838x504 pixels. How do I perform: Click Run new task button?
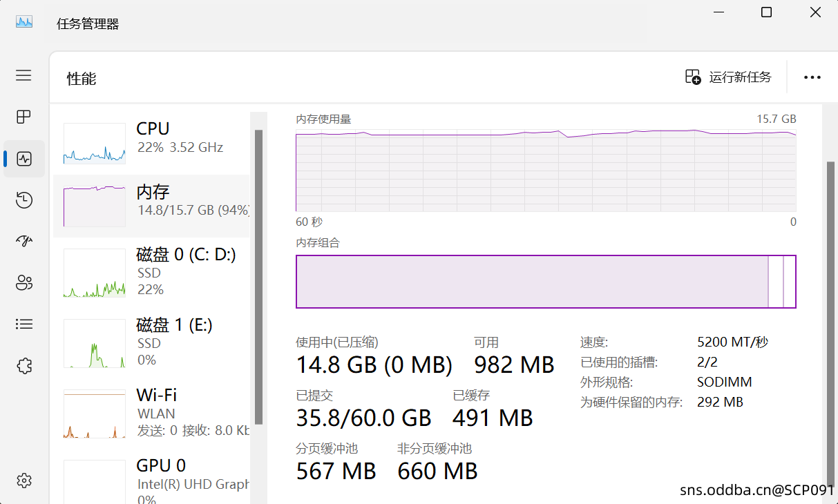(x=728, y=77)
